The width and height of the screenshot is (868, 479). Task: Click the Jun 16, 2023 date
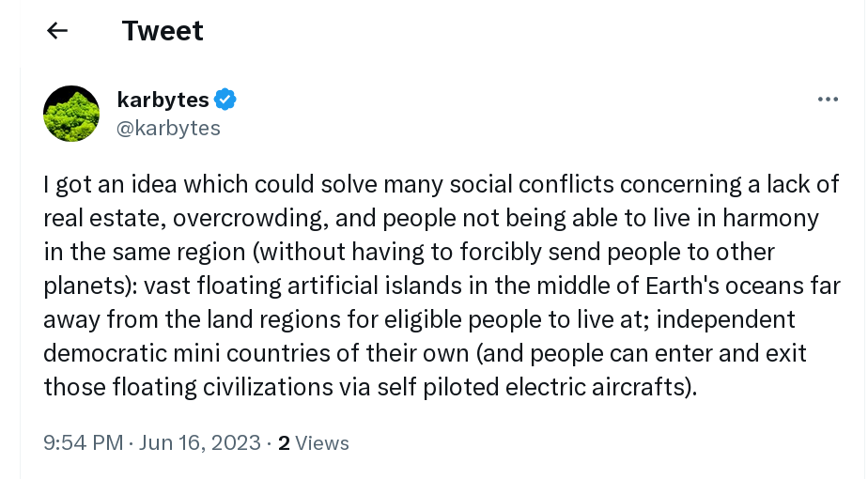coord(199,443)
